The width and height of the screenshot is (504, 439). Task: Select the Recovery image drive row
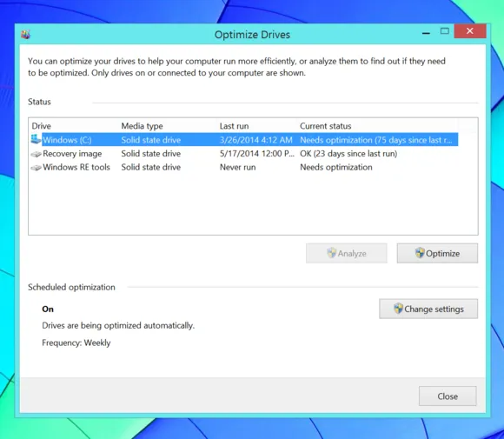point(244,154)
